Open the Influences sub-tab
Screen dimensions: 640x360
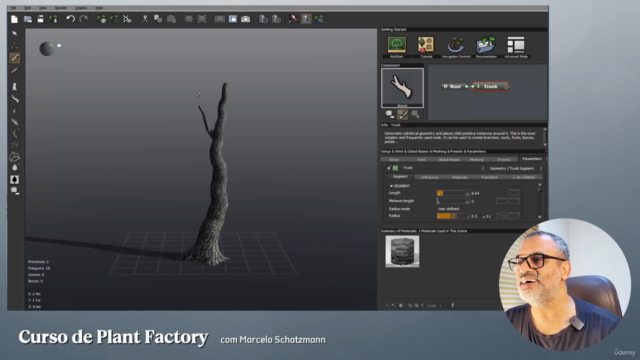click(429, 177)
